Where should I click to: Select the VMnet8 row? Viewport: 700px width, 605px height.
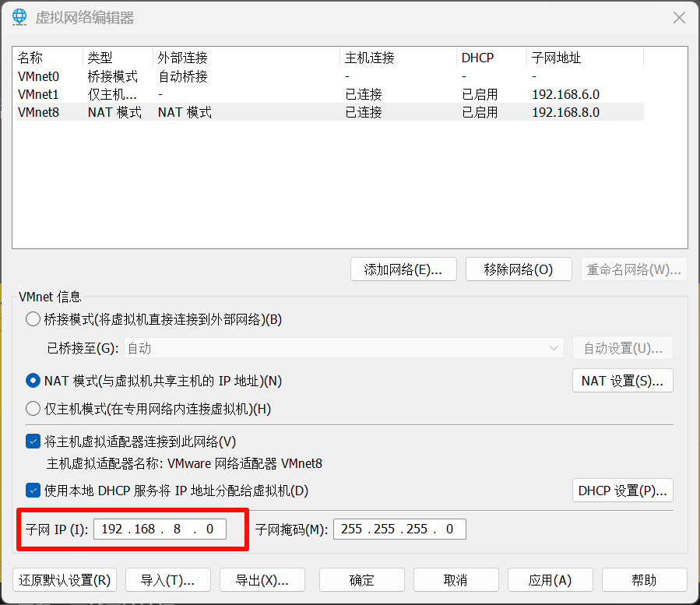(x=330, y=112)
